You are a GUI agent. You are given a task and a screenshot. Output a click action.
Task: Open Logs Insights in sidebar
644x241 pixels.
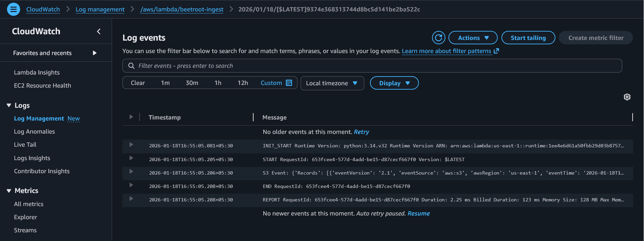pos(32,158)
